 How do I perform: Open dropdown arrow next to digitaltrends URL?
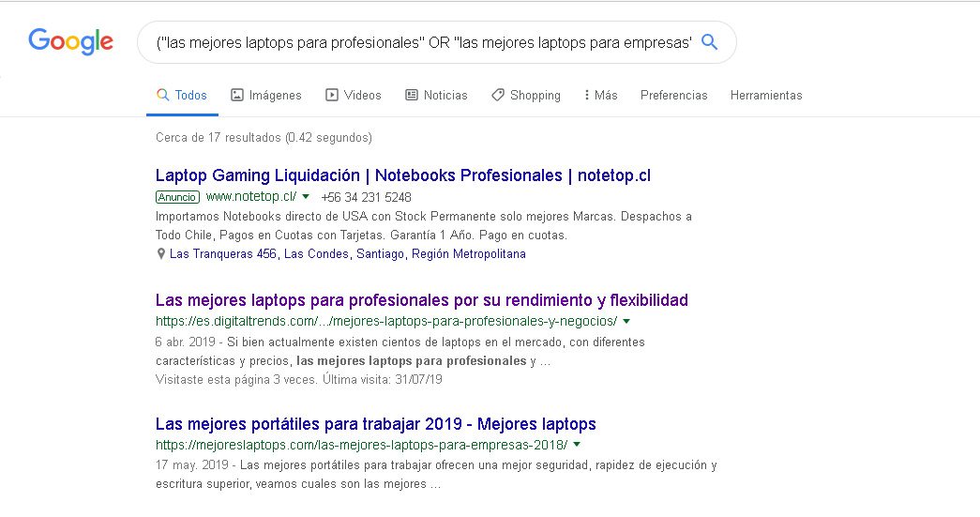626,321
